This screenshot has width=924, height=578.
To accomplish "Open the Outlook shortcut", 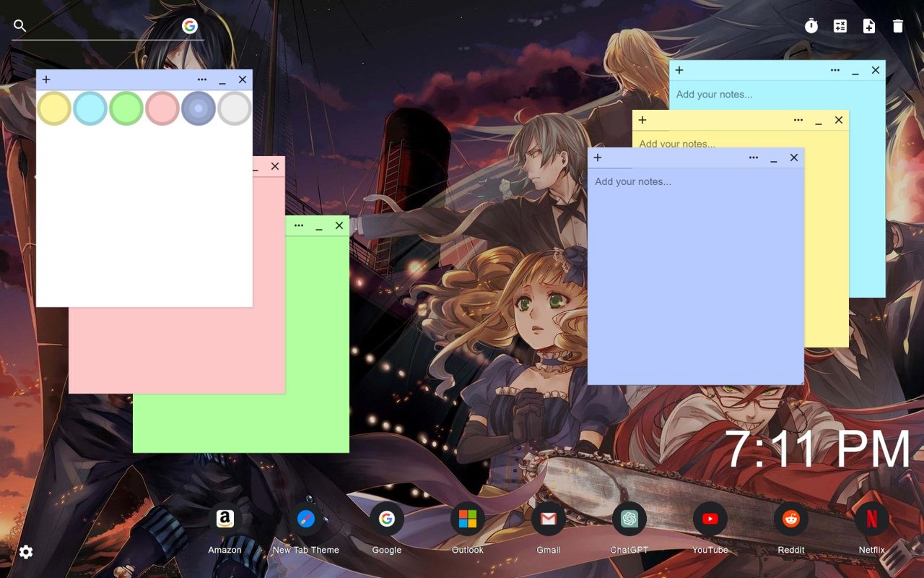I will tap(468, 519).
